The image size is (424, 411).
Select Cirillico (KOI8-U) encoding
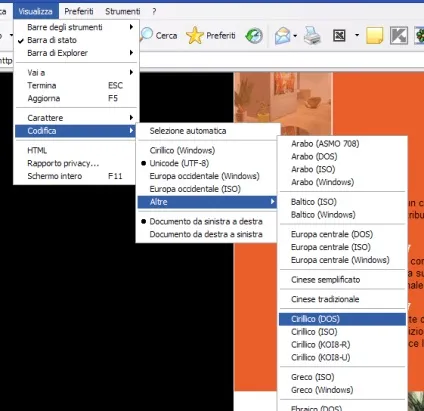tap(342, 358)
